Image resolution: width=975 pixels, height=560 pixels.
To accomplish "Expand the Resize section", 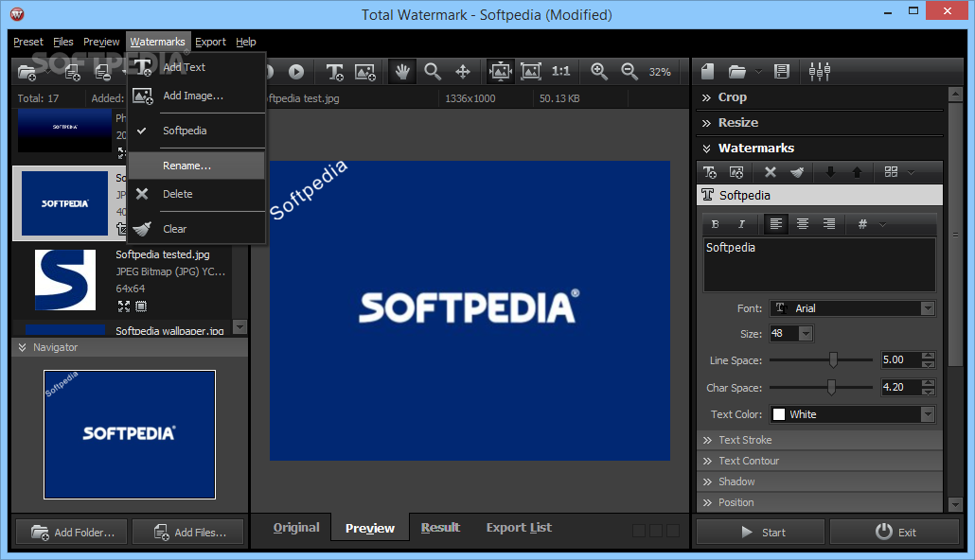I will 820,123.
